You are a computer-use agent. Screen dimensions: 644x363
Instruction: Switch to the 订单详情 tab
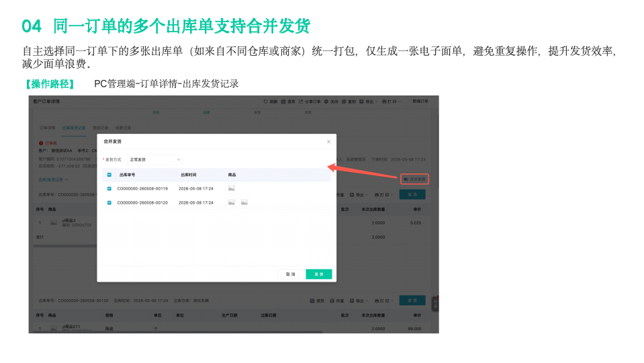47,128
